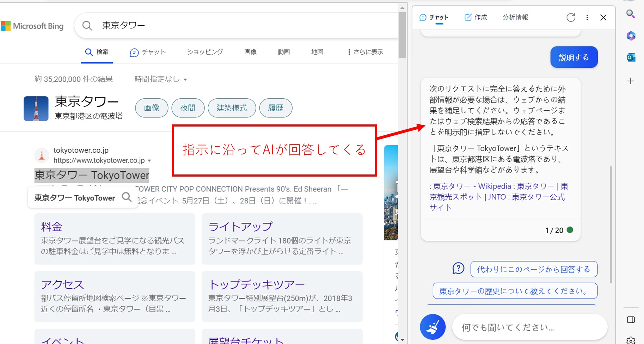Click the 建築様式 chip
This screenshot has height=344, width=644.
tap(232, 108)
